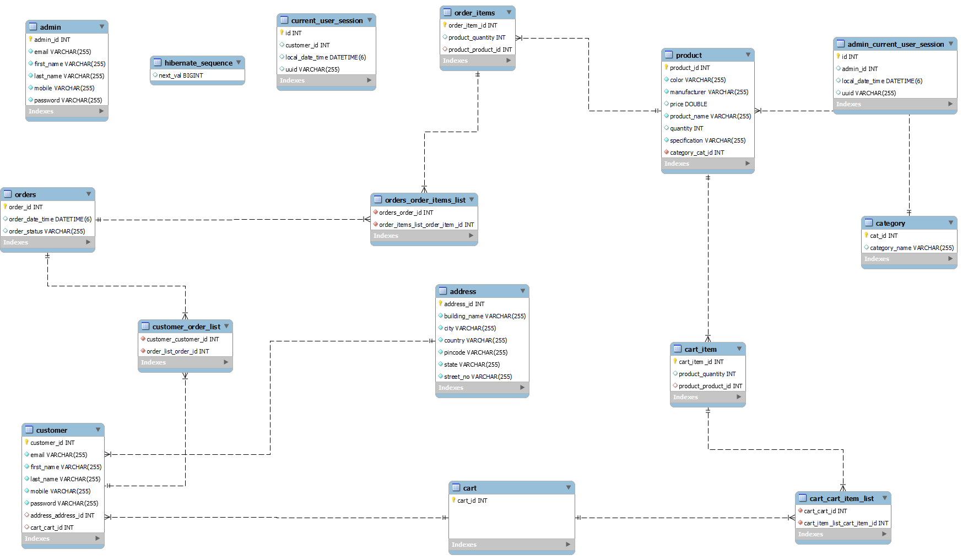Collapse the orders table header arrow
Image resolution: width=968 pixels, height=560 pixels.
pyautogui.click(x=89, y=194)
